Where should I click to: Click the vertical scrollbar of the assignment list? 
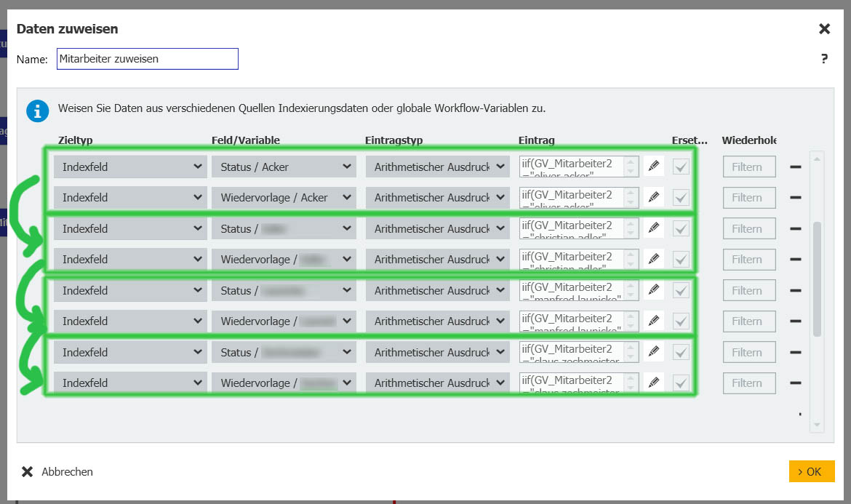817,279
